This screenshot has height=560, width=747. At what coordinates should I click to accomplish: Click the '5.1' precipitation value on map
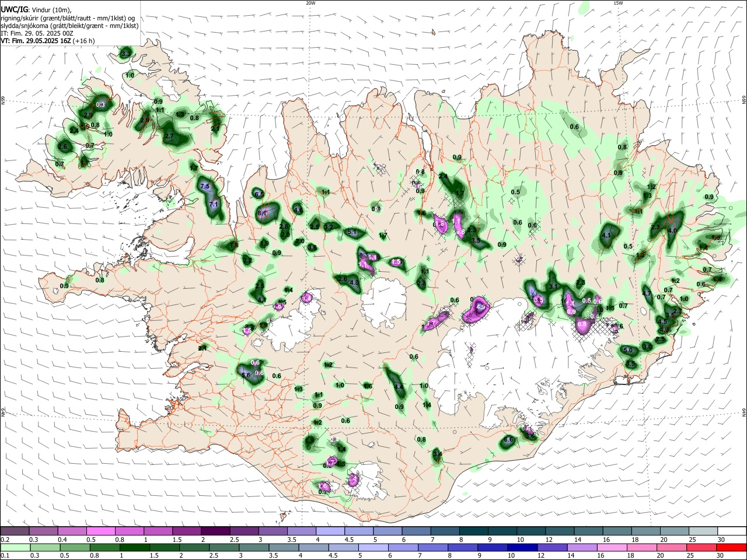[x=352, y=232]
